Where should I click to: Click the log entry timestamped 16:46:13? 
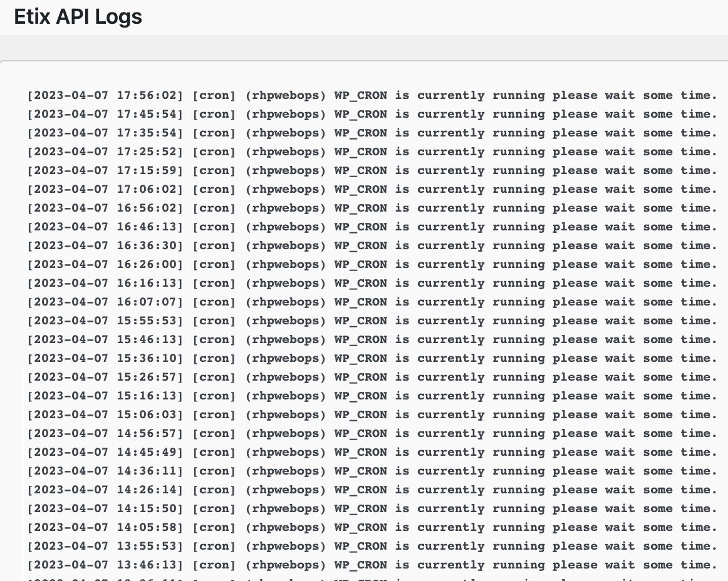(x=372, y=227)
